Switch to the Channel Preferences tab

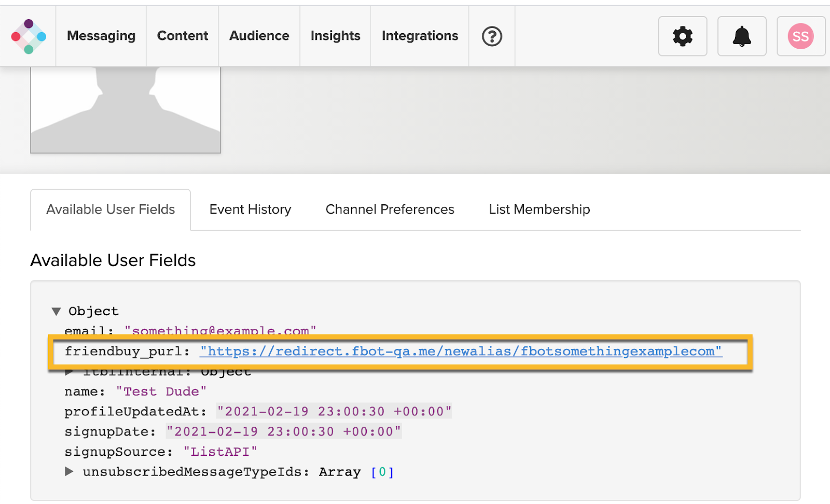pyautogui.click(x=390, y=209)
